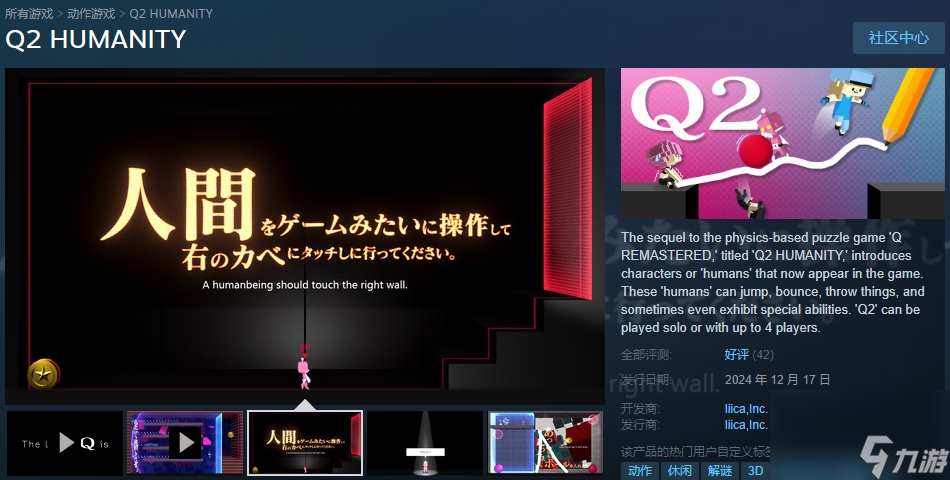The height and width of the screenshot is (480, 950).
Task: Click the review count (42)
Action: (x=763, y=355)
